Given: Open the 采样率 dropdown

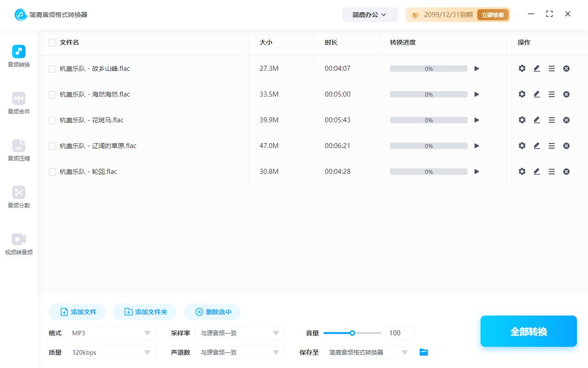Looking at the screenshot, I should coord(239,333).
